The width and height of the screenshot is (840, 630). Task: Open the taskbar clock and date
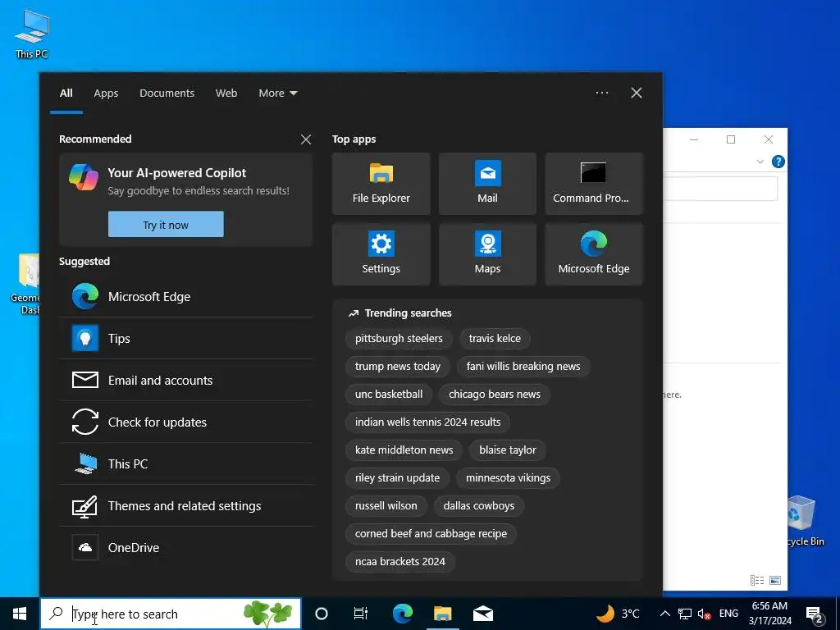pyautogui.click(x=769, y=614)
